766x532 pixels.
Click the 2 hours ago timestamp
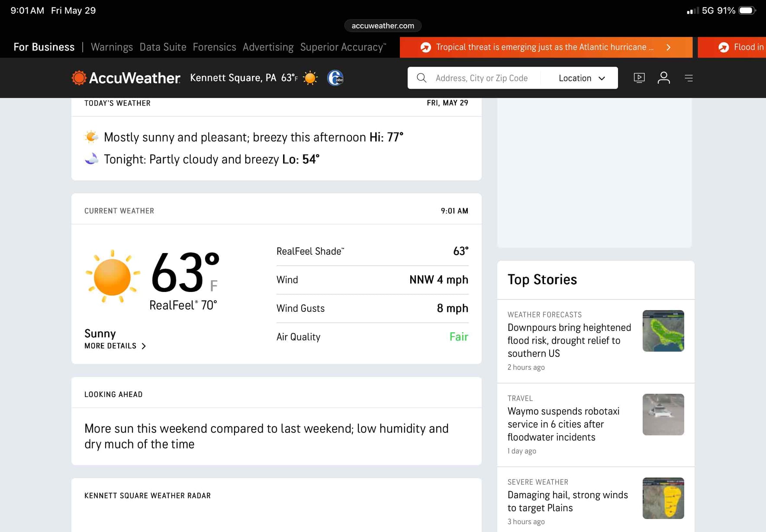click(x=526, y=367)
